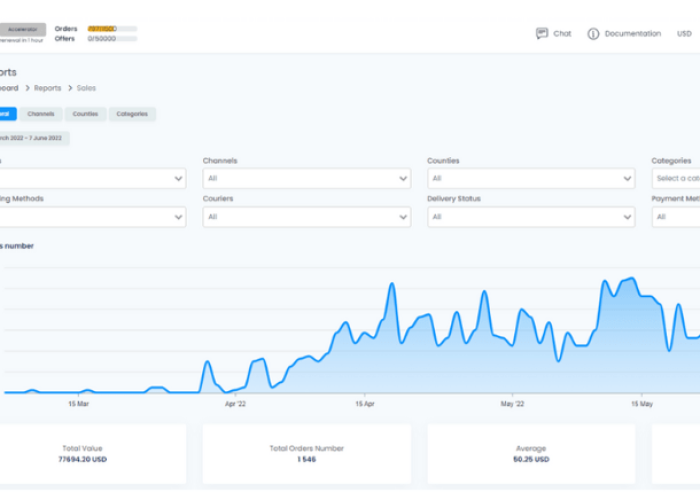Viewport: 700px width, 500px height.
Task: Click the tallest chart peak before 15 May
Action: (x=632, y=279)
